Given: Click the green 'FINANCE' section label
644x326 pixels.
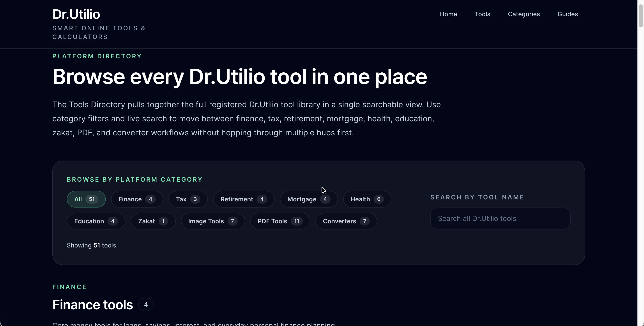Looking at the screenshot, I should click(x=69, y=287).
